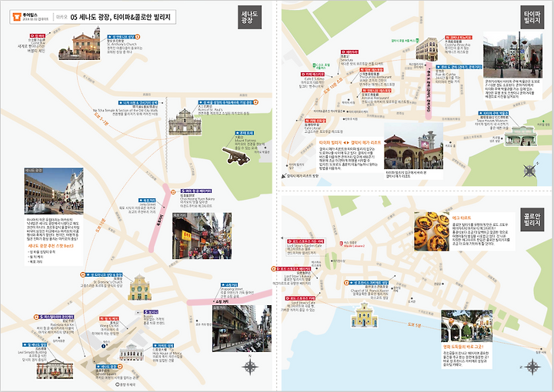
Task: Click the Chapel of St. Francis Xavier text
Action: (x=369, y=291)
